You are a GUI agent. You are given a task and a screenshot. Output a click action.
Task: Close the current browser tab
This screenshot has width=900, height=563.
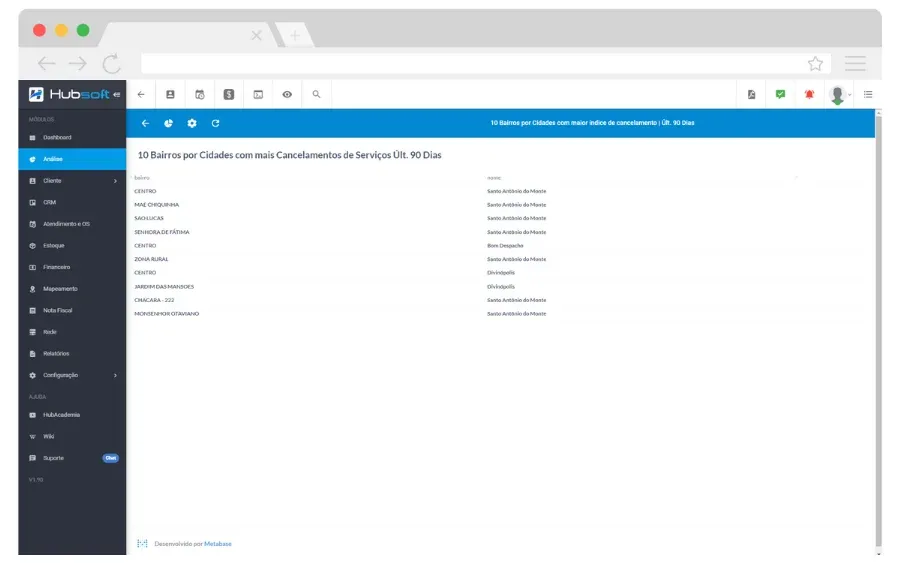point(257,36)
